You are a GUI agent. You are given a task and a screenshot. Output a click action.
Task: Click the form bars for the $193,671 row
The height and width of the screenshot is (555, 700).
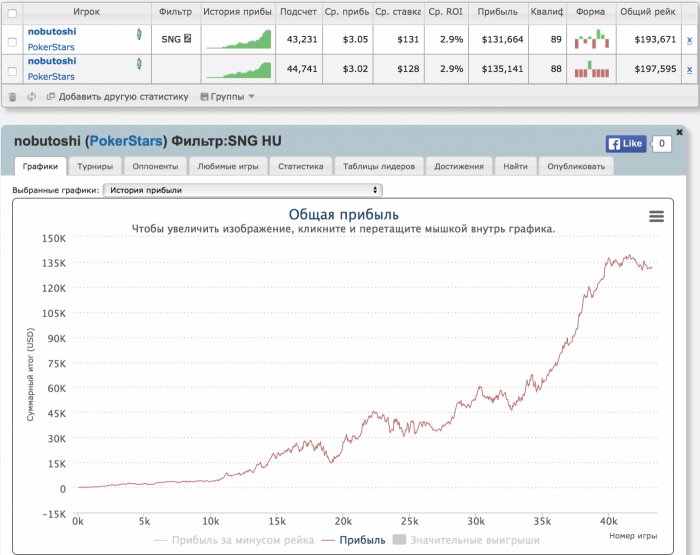[x=592, y=39]
